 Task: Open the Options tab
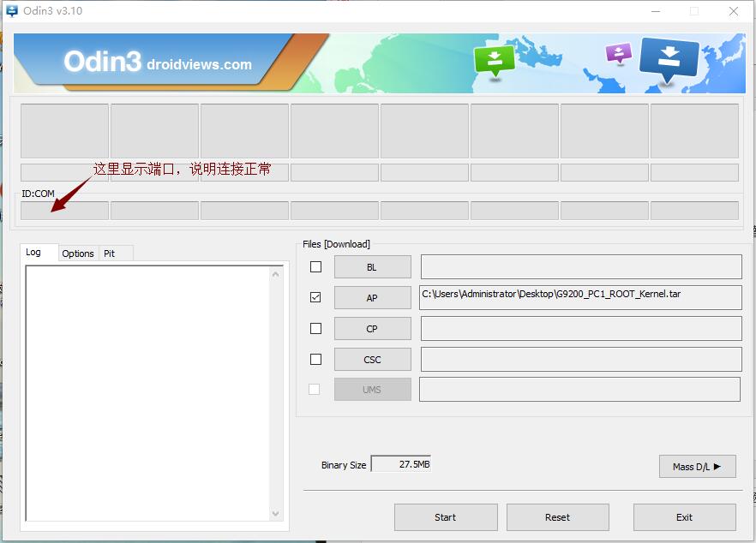pyautogui.click(x=78, y=254)
